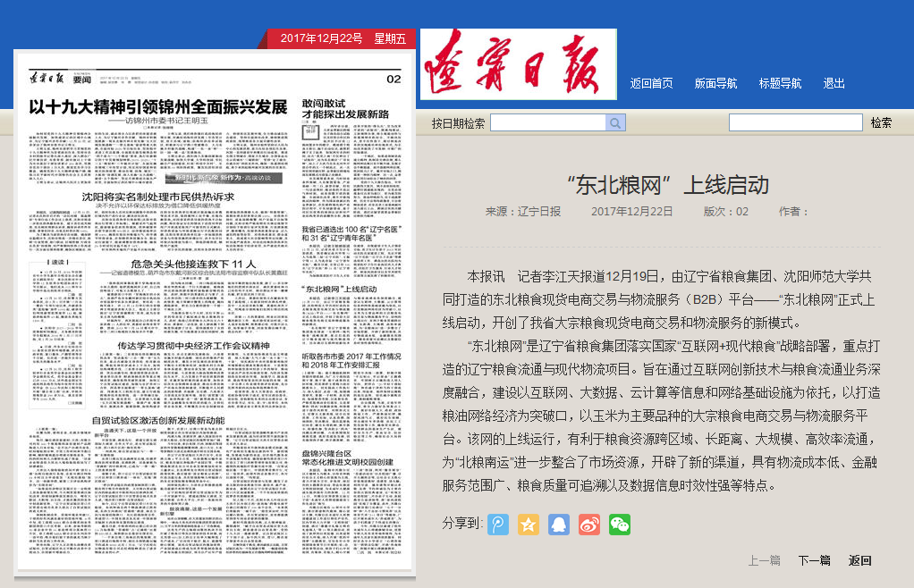The image size is (914, 588).
Task: Share article to QZone star icon
Action: (529, 525)
